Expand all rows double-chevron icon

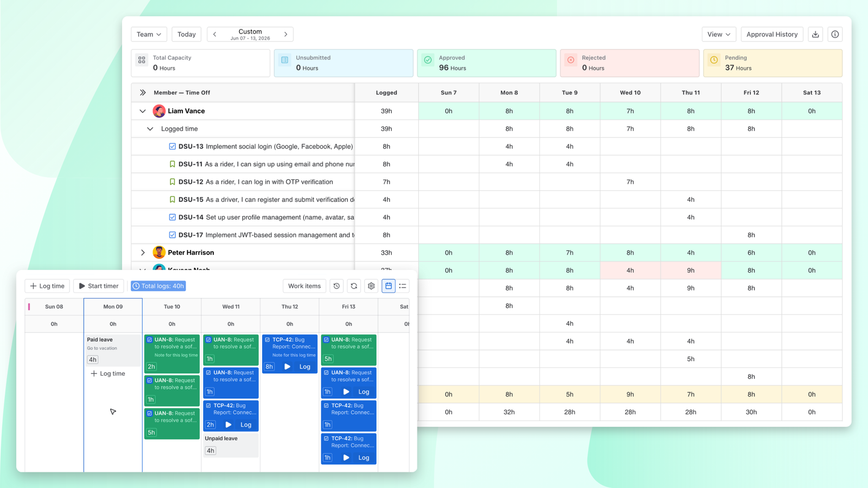coord(143,93)
